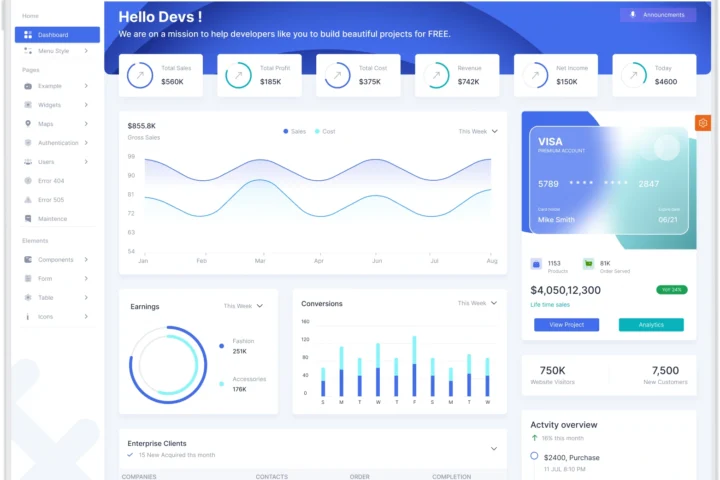Open the Dashboard menu item
720x480 pixels.
[x=57, y=35]
